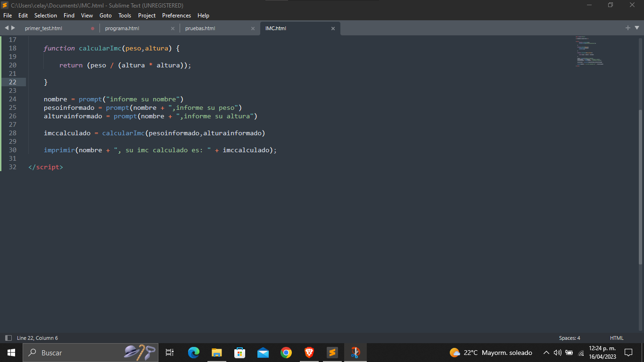
Task: Click line number 28 in gutter
Action: pyautogui.click(x=12, y=133)
